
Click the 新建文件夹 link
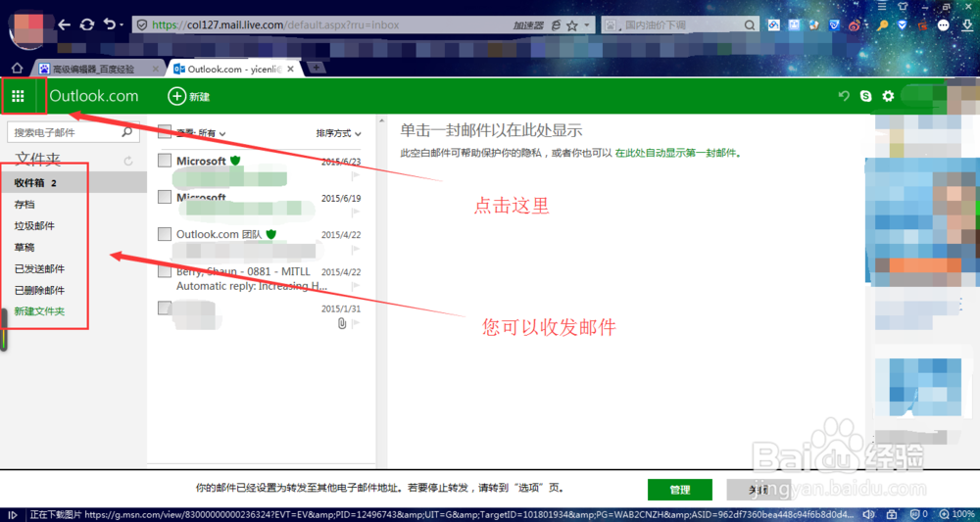39,311
